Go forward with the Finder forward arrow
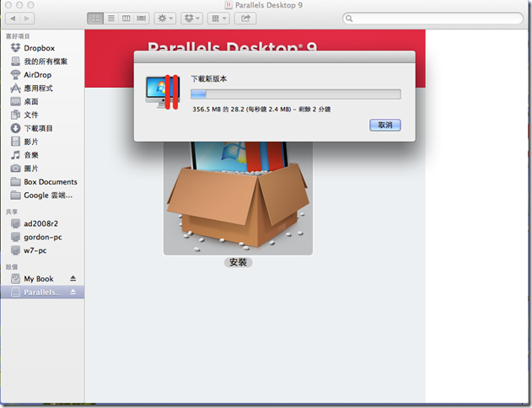 click(27, 19)
